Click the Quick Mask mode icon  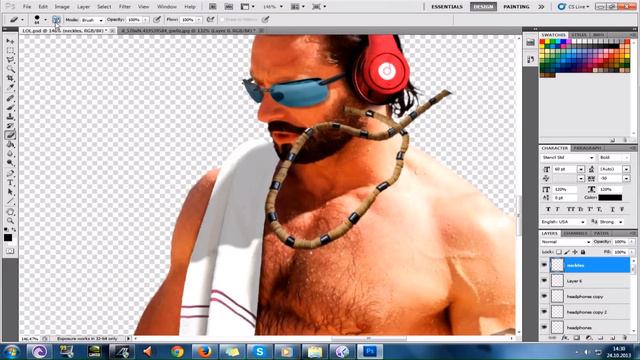tap(10, 251)
